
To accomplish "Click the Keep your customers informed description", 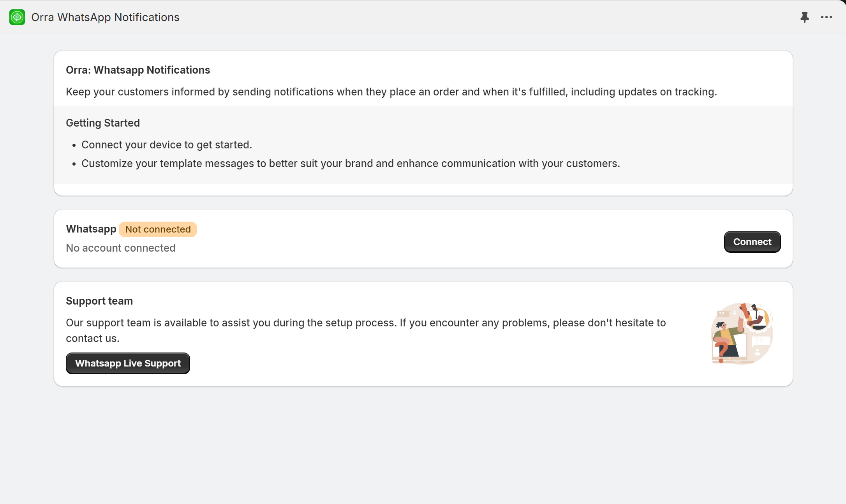I will (391, 92).
